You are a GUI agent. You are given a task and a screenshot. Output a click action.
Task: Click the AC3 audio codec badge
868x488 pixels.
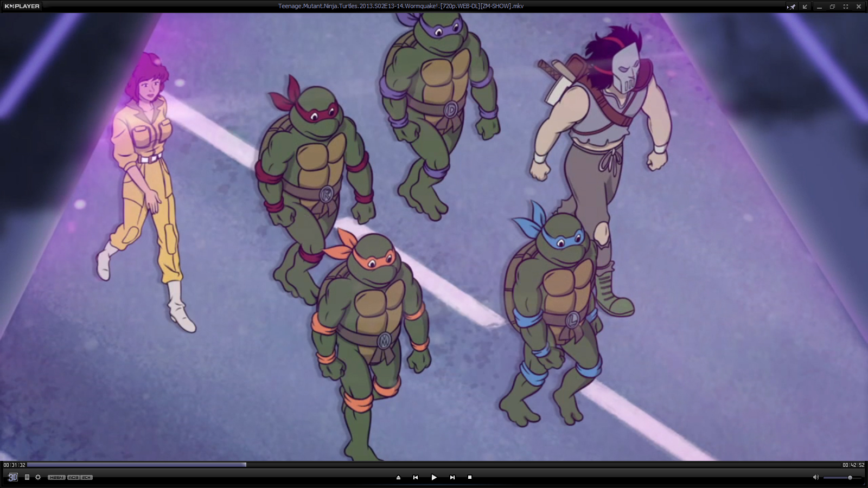click(x=73, y=477)
